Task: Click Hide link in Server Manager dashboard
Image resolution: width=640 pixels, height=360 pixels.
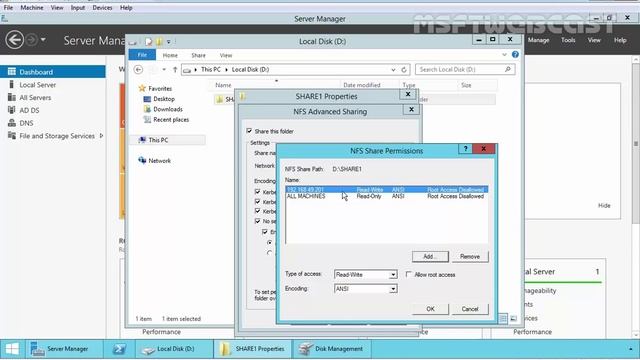Action: pos(604,205)
